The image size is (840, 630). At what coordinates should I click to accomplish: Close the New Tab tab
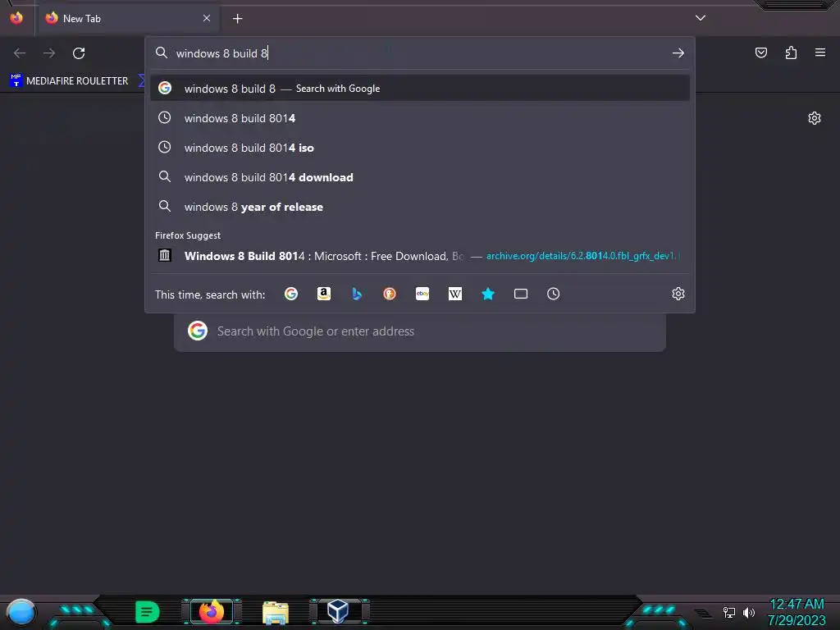click(207, 18)
